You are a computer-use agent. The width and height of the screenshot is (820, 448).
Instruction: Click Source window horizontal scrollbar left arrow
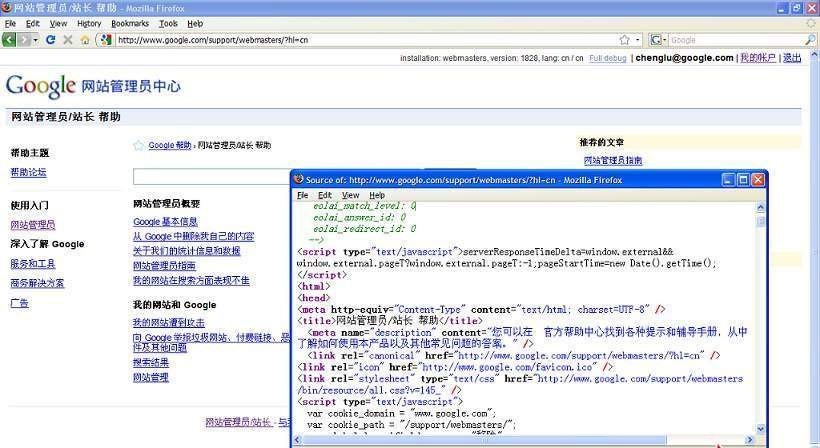[x=298, y=440]
